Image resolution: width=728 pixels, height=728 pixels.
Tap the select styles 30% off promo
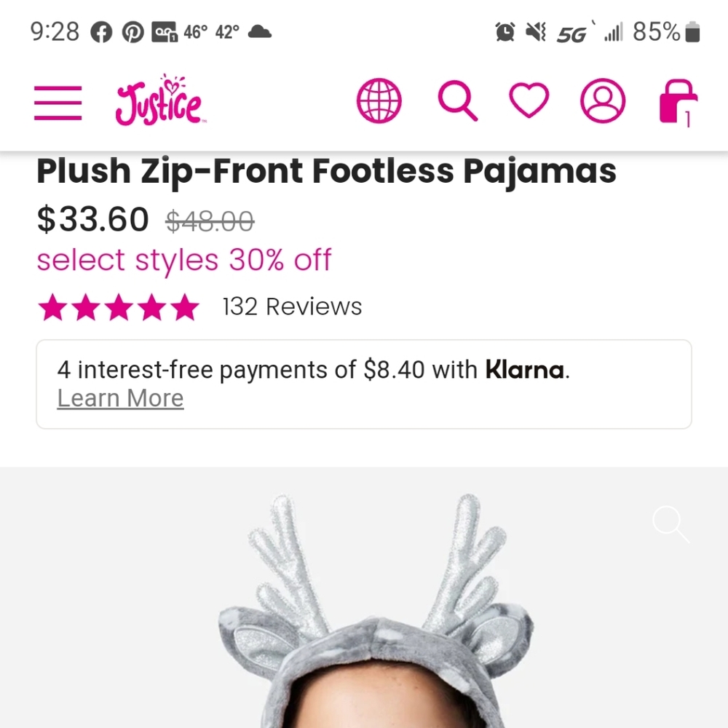click(x=184, y=260)
